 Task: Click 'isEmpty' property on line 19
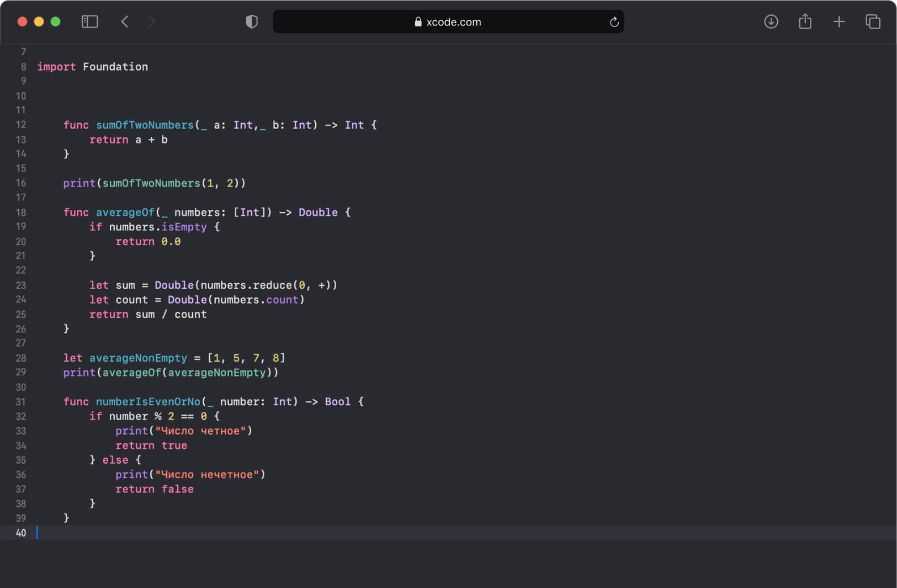pos(184,227)
